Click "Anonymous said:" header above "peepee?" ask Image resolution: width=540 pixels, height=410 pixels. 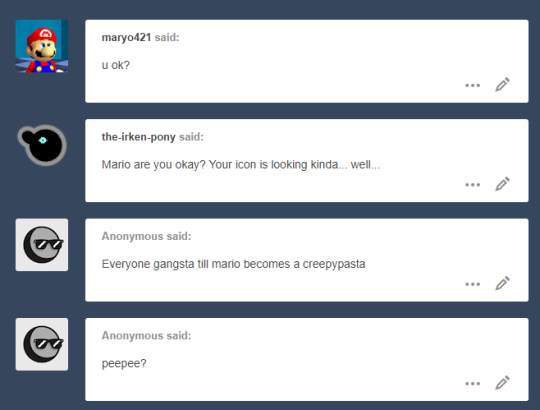[146, 336]
